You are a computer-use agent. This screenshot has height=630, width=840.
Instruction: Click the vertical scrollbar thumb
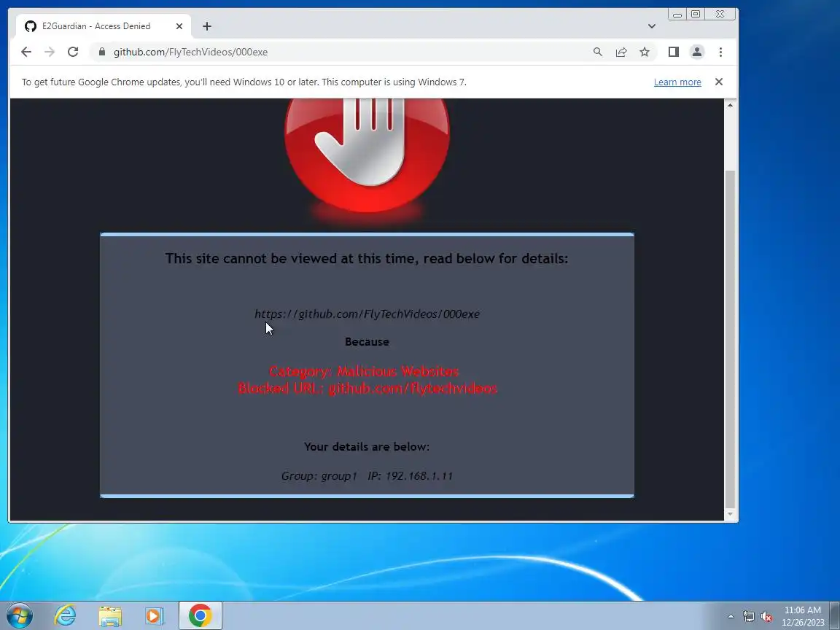click(x=730, y=338)
